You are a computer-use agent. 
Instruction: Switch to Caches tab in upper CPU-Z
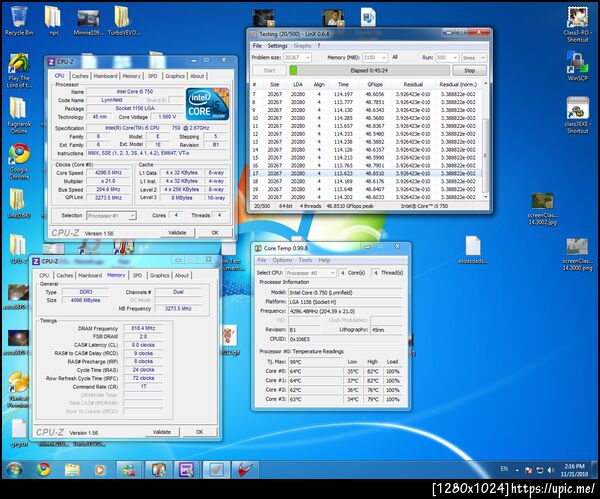[x=80, y=76]
